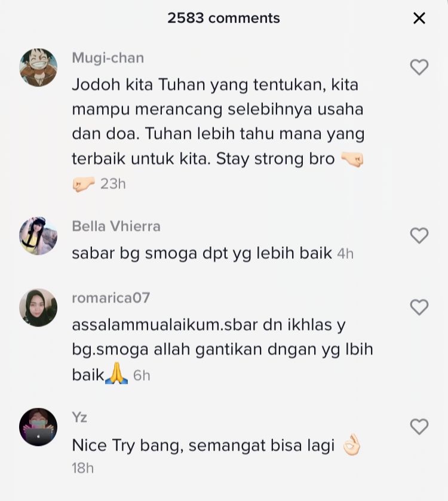Toggle the heart on Yz's comment

tap(419, 427)
